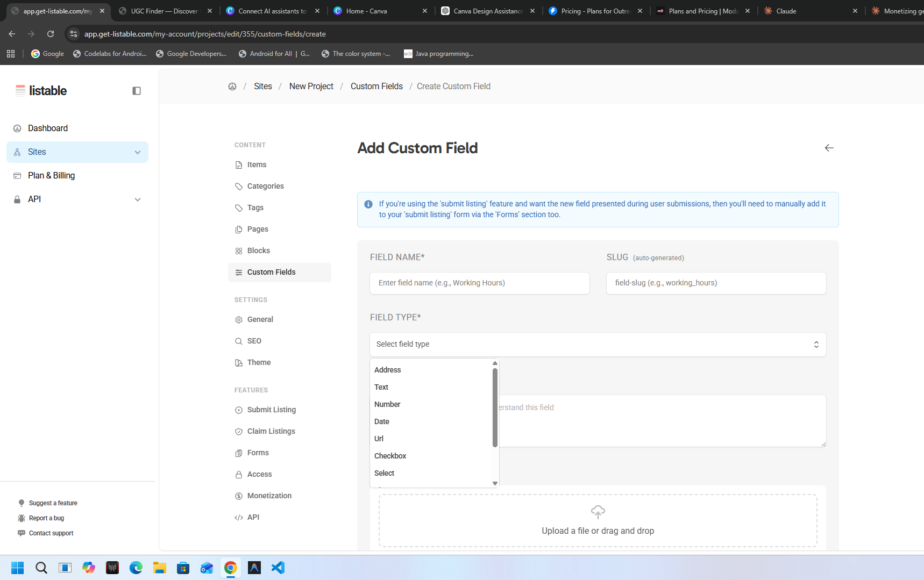The width and height of the screenshot is (924, 580).
Task: Focus the Field Name input box
Action: coord(479,283)
